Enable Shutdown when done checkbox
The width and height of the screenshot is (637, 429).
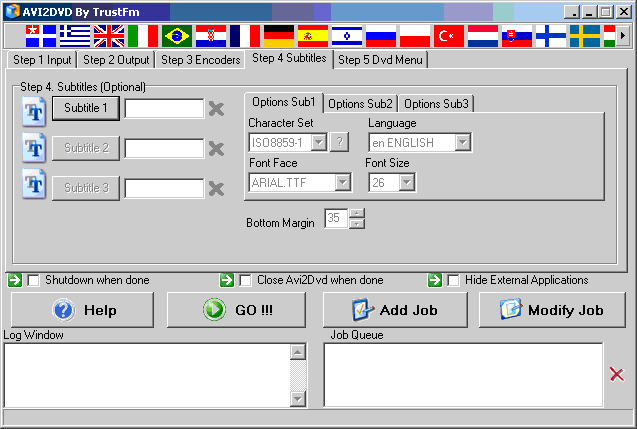pos(33,280)
